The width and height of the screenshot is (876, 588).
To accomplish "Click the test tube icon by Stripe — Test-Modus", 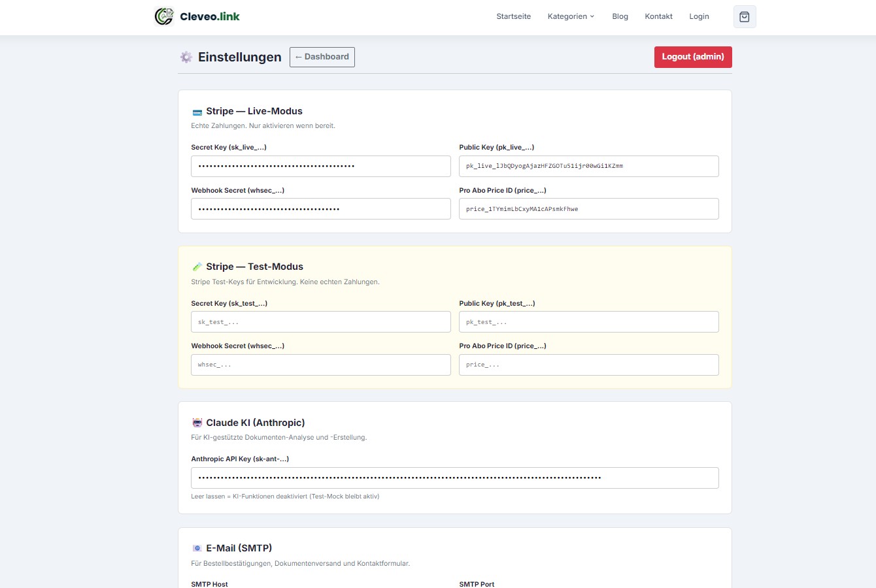I will (x=197, y=267).
